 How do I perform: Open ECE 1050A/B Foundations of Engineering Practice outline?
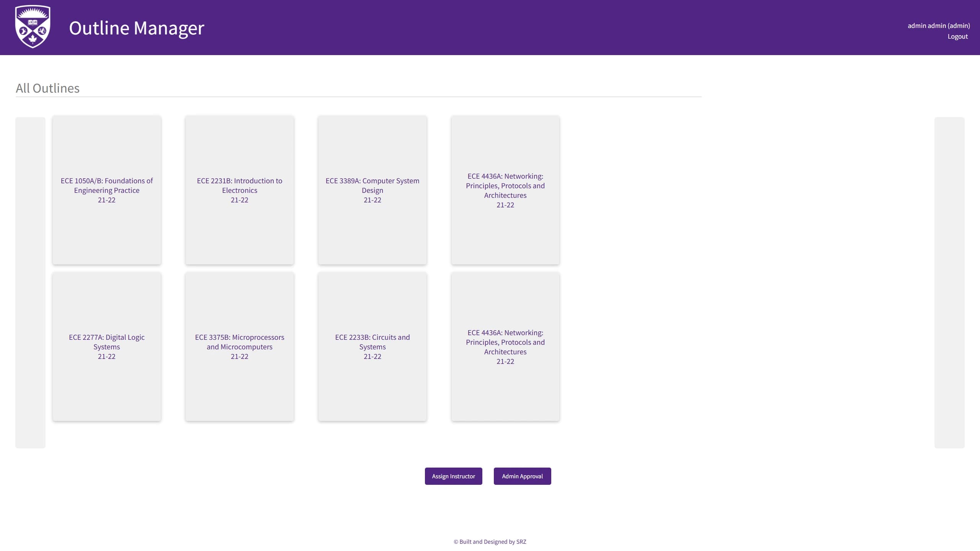pyautogui.click(x=106, y=190)
